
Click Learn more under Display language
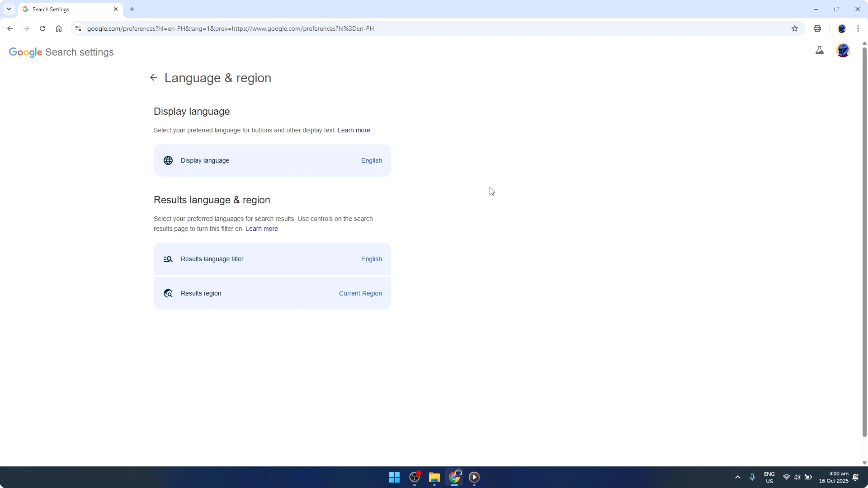[x=354, y=130]
